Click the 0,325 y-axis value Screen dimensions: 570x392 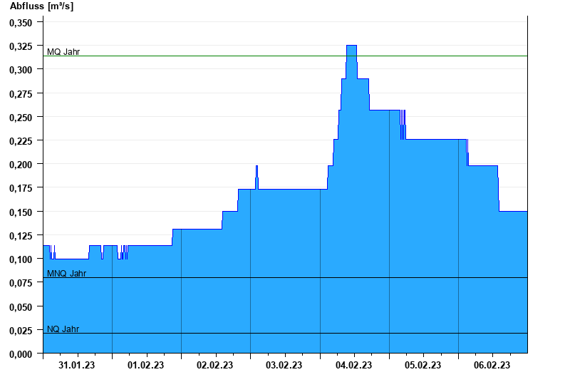coord(21,46)
